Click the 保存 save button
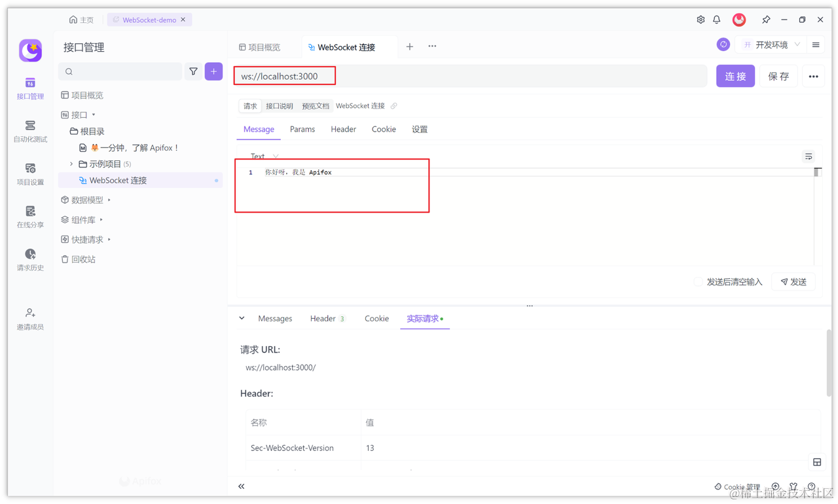The height and width of the screenshot is (504, 838). (x=778, y=77)
